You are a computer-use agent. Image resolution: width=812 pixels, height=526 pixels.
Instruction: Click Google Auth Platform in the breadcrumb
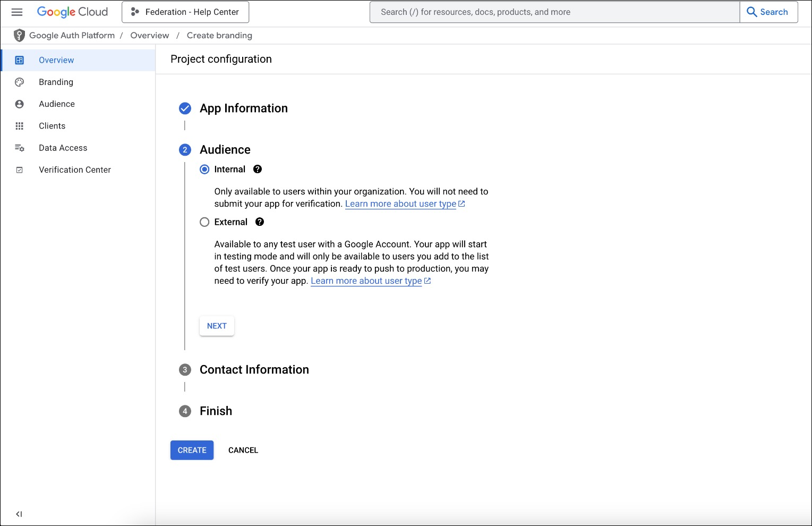pyautogui.click(x=72, y=35)
